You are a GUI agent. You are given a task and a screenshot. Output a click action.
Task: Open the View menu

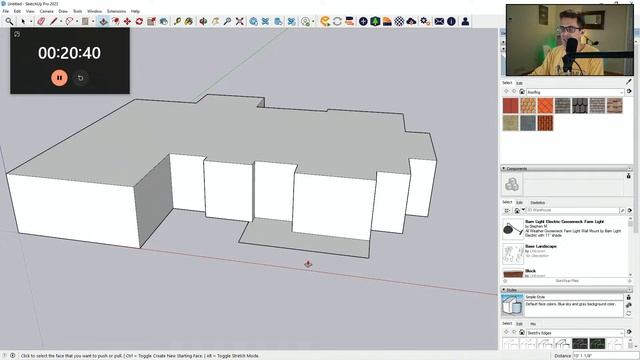30,11
